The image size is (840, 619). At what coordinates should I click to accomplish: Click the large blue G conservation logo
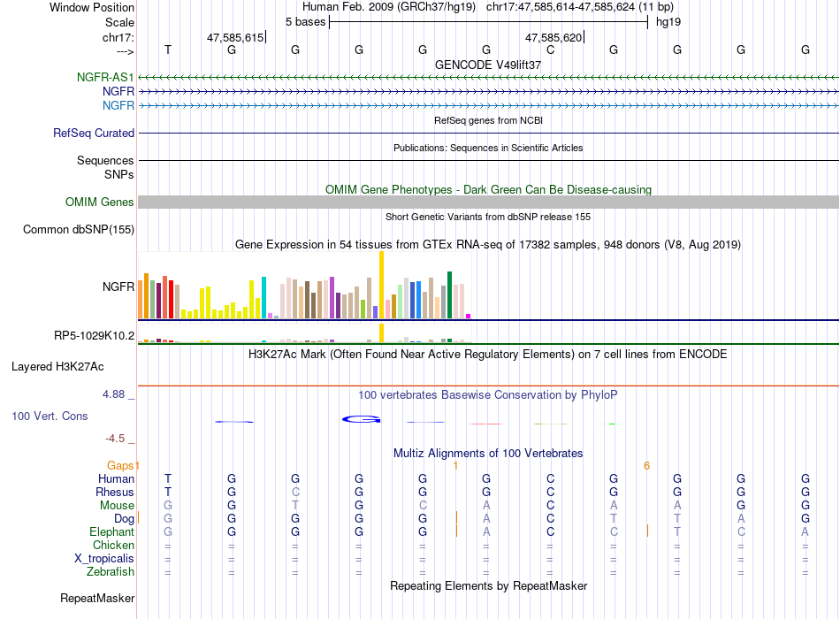click(x=362, y=419)
